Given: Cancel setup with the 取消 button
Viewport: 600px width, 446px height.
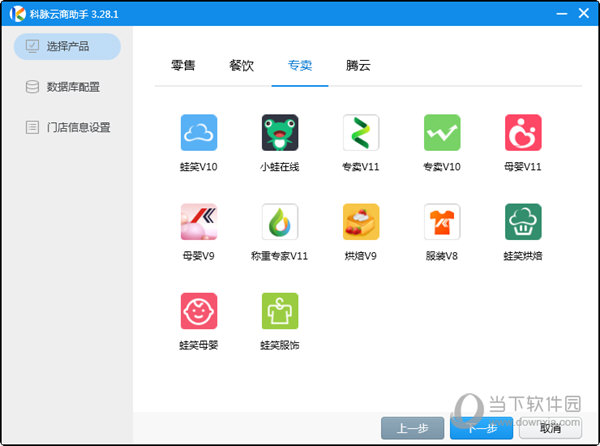Looking at the screenshot, I should point(550,428).
